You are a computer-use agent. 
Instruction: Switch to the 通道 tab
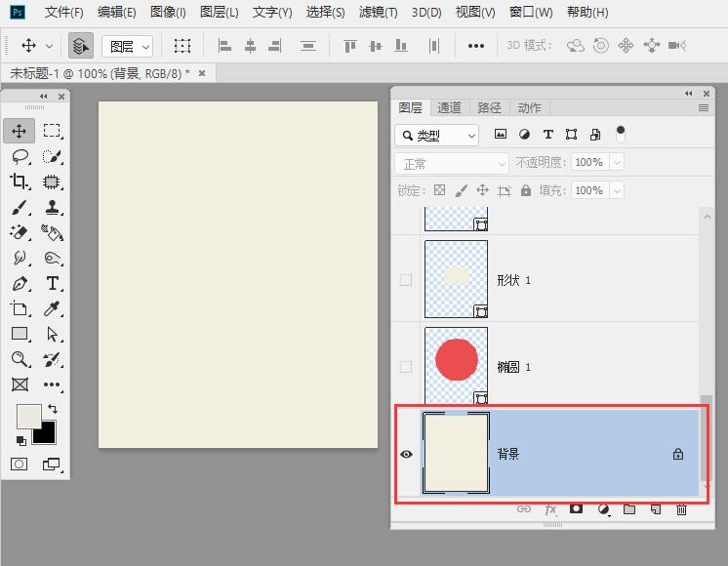450,107
